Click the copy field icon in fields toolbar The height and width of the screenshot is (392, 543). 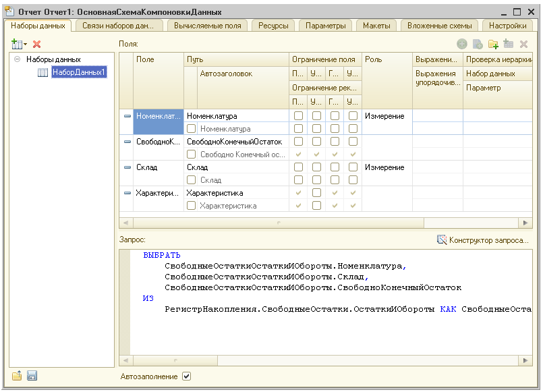[x=478, y=44]
